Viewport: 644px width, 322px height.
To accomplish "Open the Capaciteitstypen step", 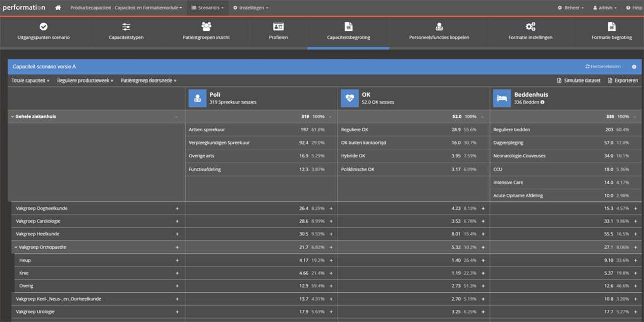I will click(x=126, y=32).
